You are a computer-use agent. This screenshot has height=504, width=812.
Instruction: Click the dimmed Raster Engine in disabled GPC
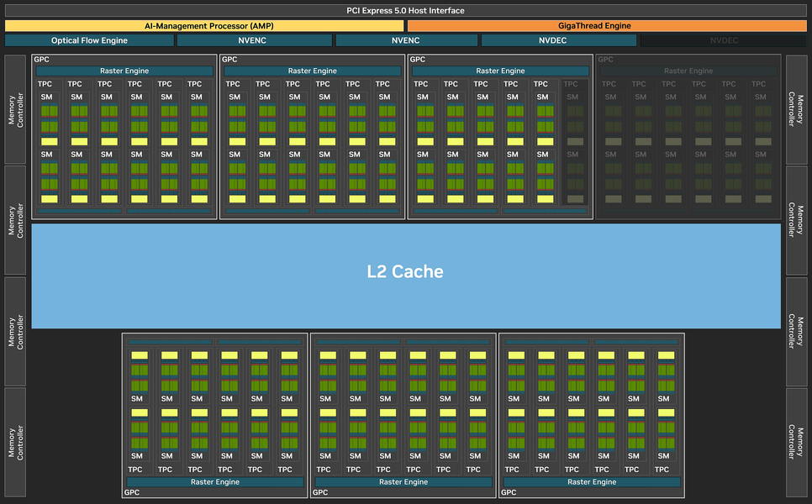pos(688,71)
